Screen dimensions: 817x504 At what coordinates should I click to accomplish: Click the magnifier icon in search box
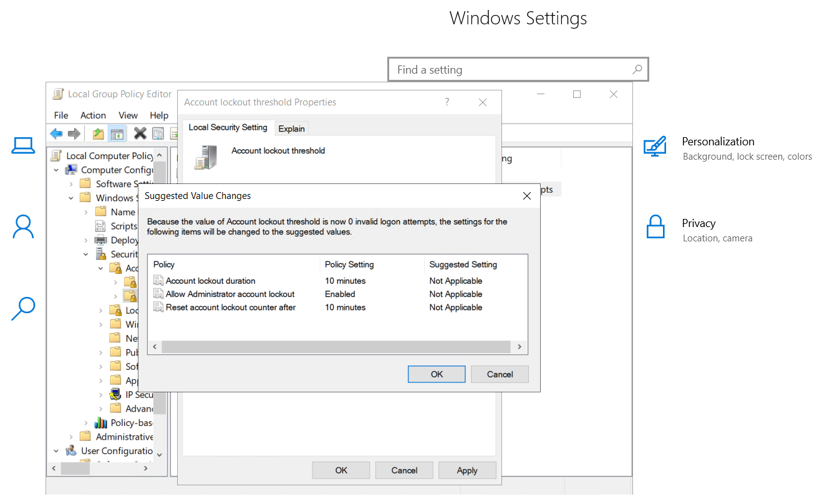click(x=637, y=70)
